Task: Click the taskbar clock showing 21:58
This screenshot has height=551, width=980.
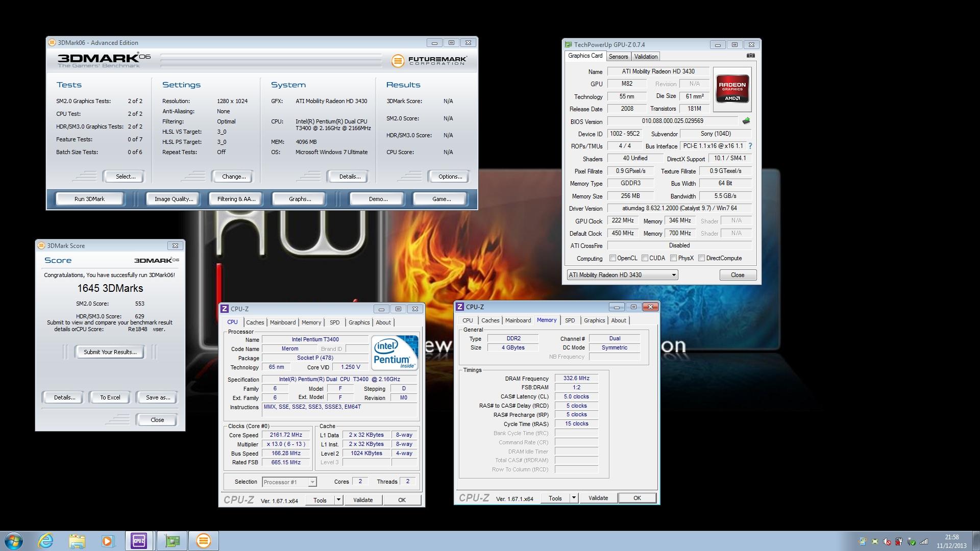Action: click(x=951, y=541)
